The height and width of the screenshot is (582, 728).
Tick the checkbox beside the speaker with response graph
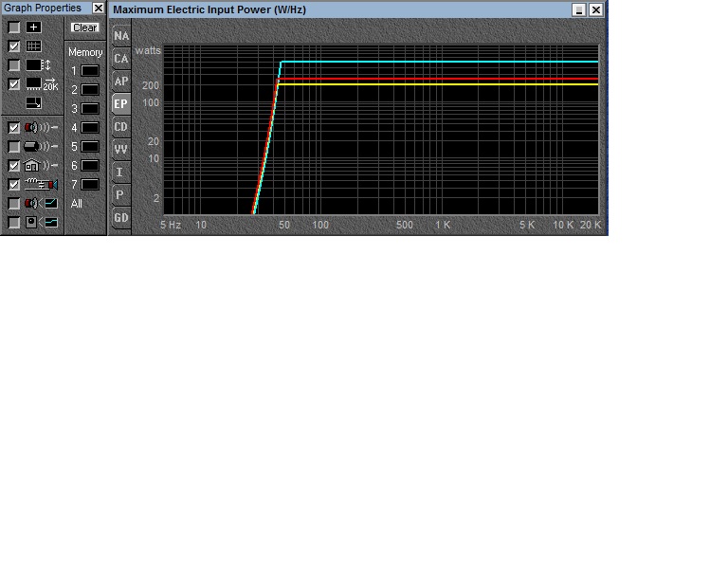14,204
